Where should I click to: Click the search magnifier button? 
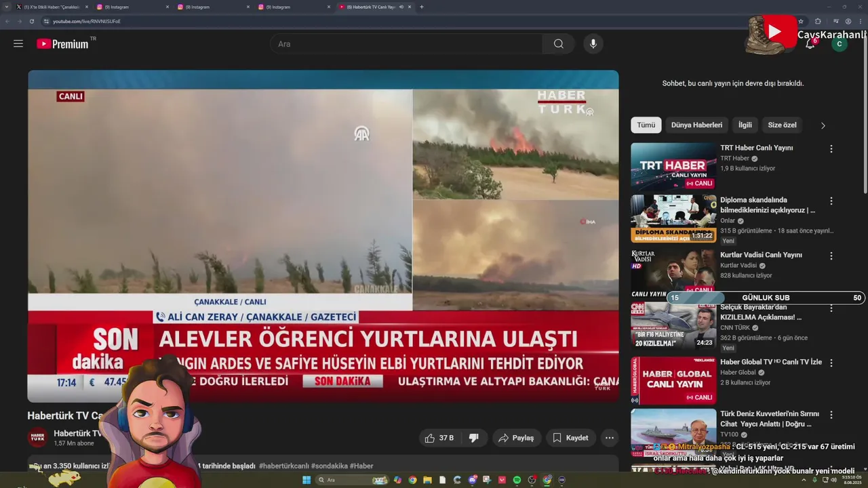point(559,44)
